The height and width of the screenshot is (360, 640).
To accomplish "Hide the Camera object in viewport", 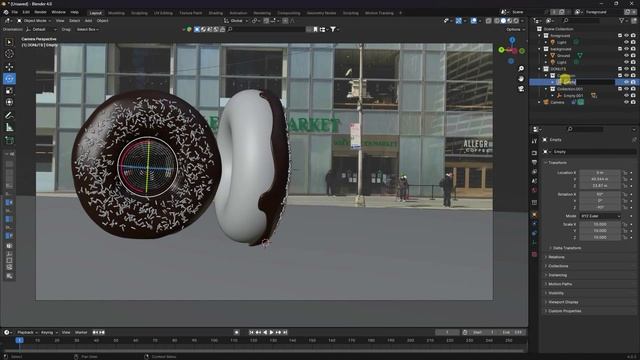I will click(626, 102).
